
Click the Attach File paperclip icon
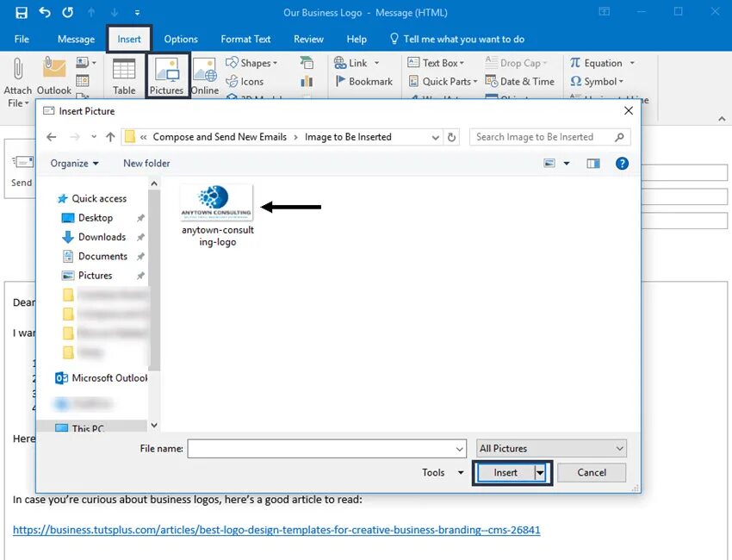(x=18, y=69)
